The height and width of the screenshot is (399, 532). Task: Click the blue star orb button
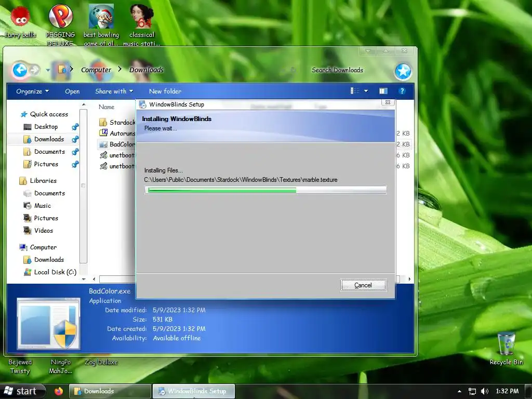click(x=403, y=71)
